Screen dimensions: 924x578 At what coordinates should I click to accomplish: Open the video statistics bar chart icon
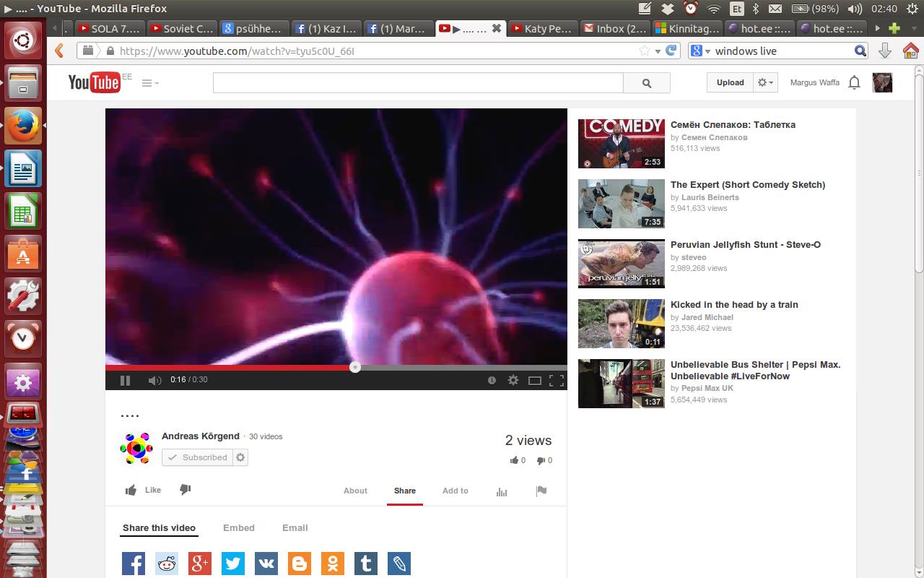502,491
